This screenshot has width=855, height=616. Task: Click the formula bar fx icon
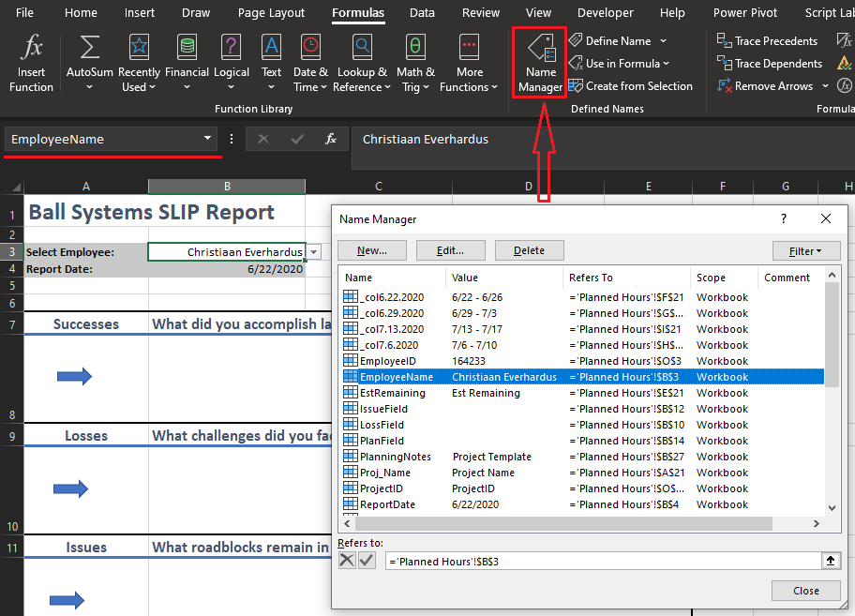coord(330,139)
